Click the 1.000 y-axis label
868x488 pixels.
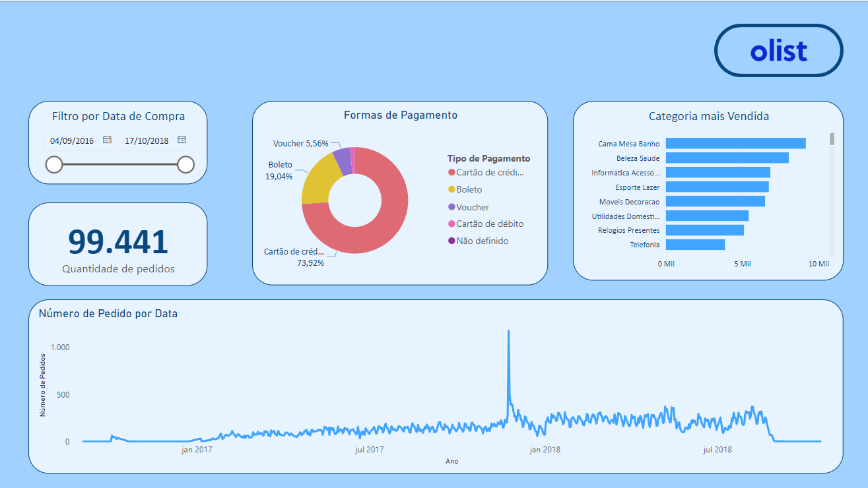59,348
